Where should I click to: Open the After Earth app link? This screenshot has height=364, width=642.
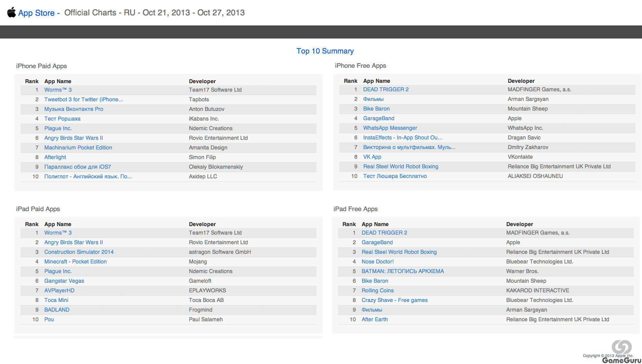pos(375,319)
